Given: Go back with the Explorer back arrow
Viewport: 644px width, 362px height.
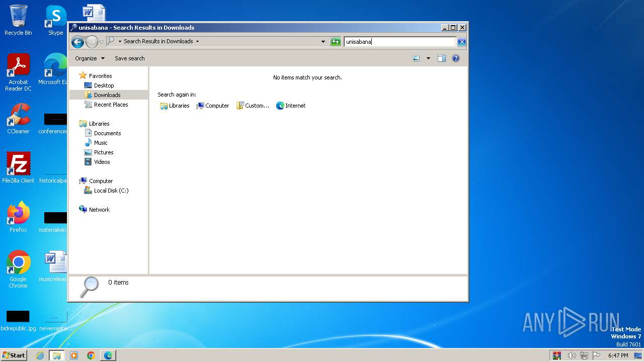Looking at the screenshot, I should click(x=77, y=42).
